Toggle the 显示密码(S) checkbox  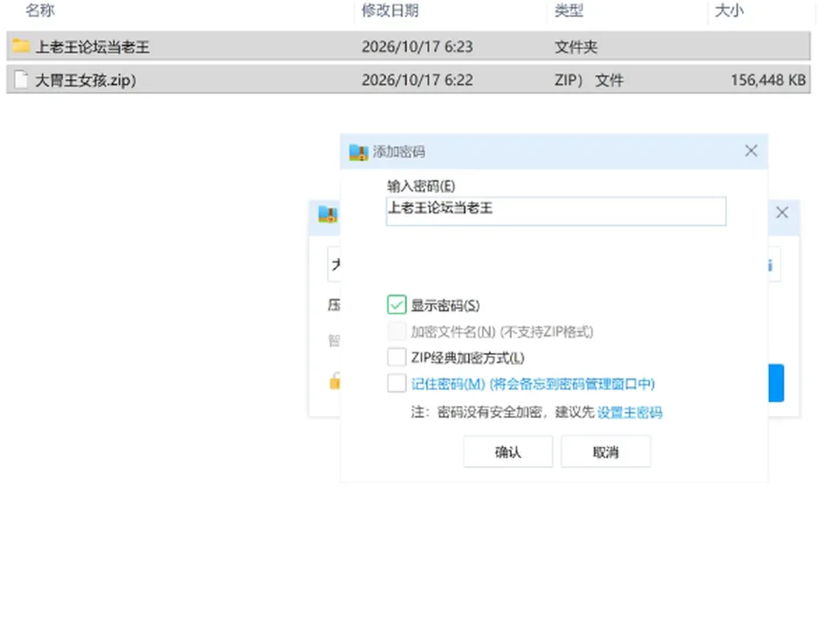click(x=397, y=304)
